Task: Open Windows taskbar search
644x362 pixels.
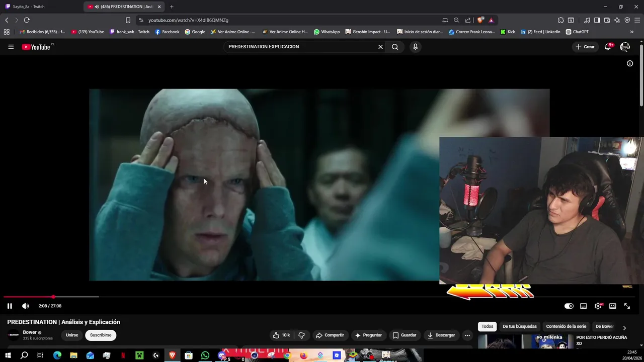Action: [x=24, y=355]
